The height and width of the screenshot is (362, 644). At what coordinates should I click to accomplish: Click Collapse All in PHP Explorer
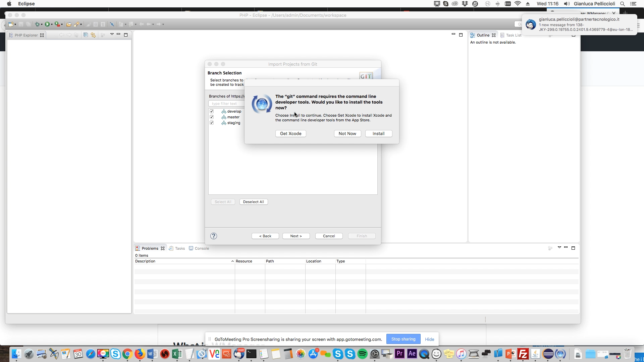pyautogui.click(x=86, y=35)
